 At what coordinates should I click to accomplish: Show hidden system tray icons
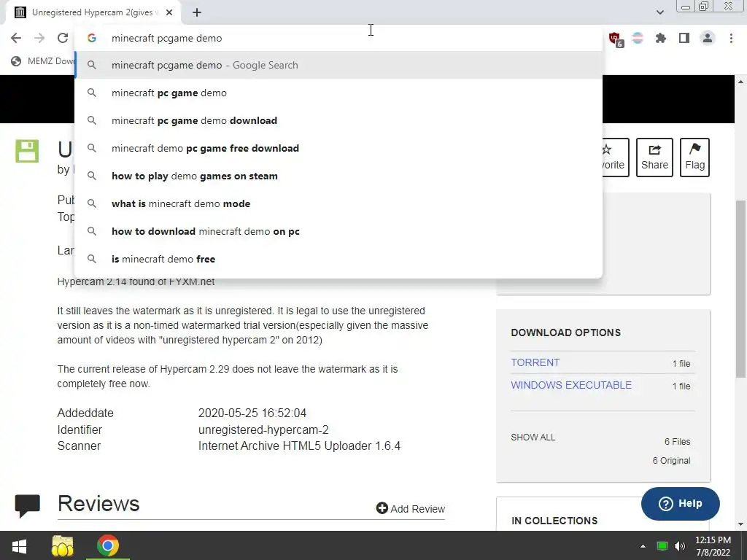coord(643,546)
